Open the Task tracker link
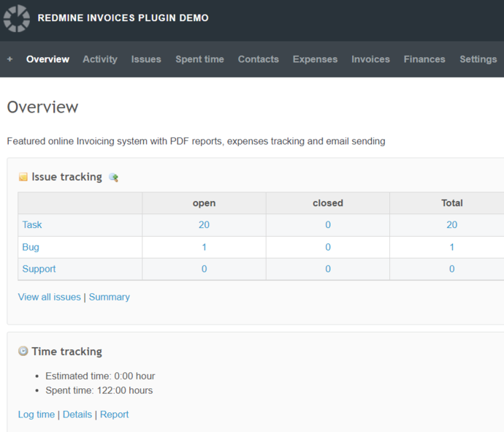The width and height of the screenshot is (504, 432). (32, 225)
